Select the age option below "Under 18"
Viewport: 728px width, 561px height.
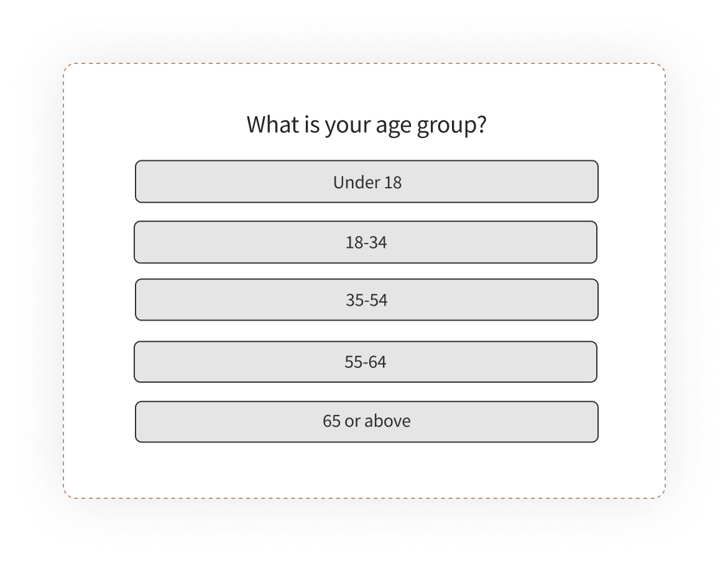pyautogui.click(x=365, y=242)
